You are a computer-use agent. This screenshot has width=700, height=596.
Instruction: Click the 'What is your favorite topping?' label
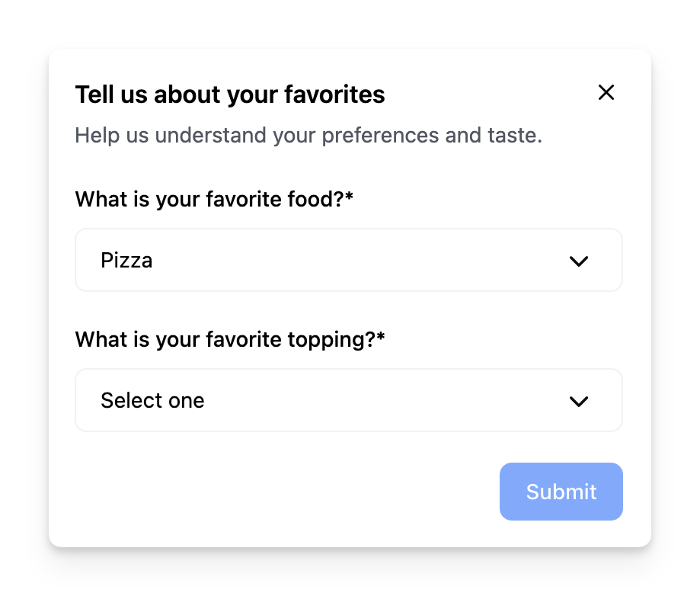225,339
